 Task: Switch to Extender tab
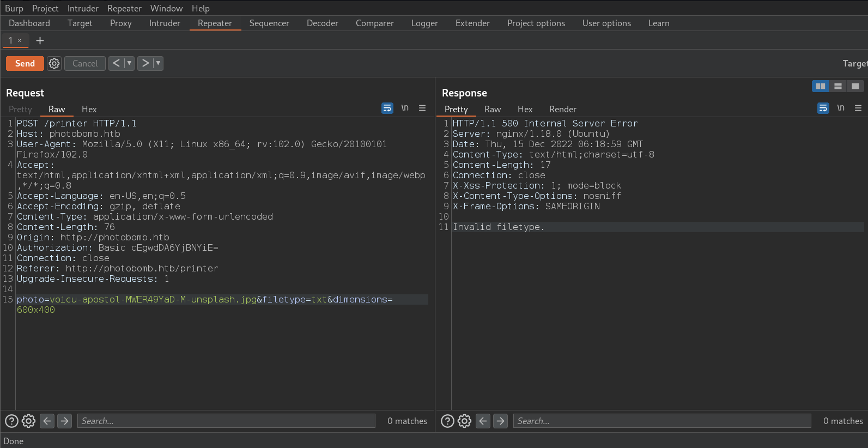pos(472,23)
